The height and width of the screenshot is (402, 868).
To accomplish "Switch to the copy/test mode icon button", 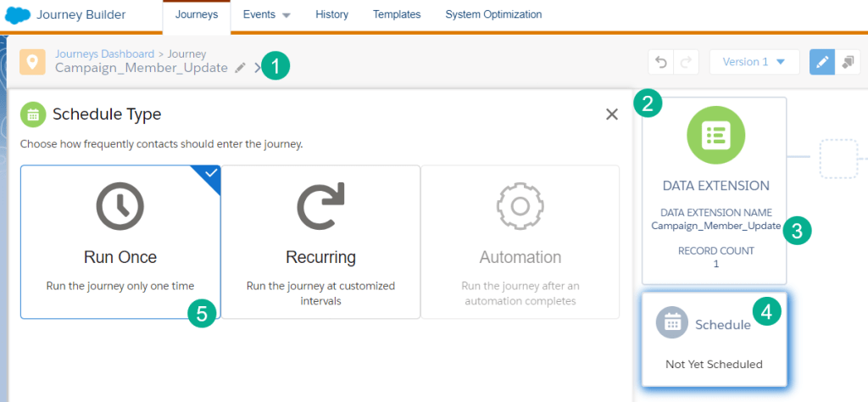I will click(x=847, y=62).
